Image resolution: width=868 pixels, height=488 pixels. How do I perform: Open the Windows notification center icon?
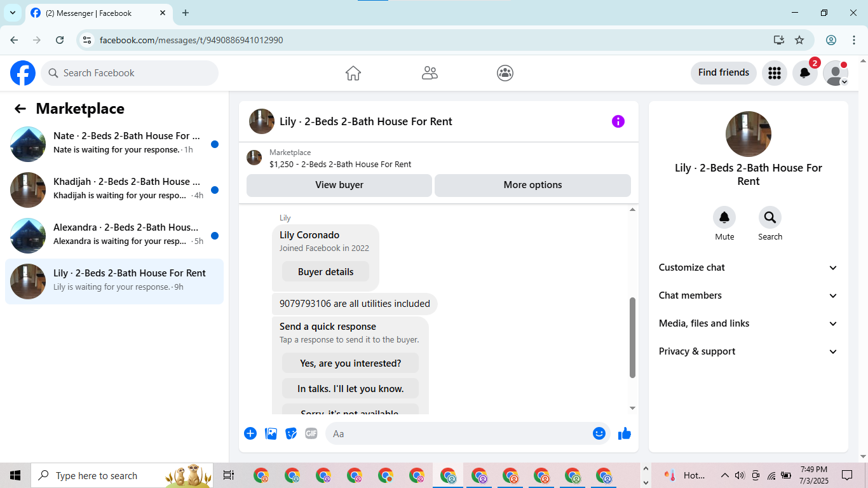click(x=847, y=475)
